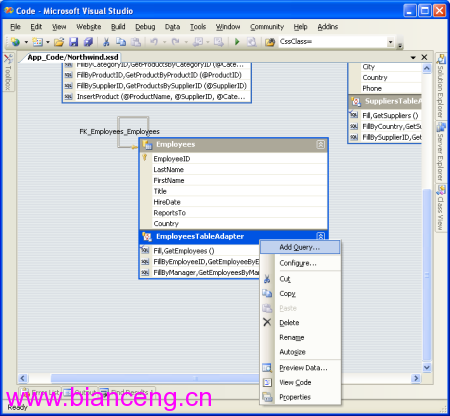The height and width of the screenshot is (416, 450).
Task: Choose Properties from context menu
Action: [300, 397]
